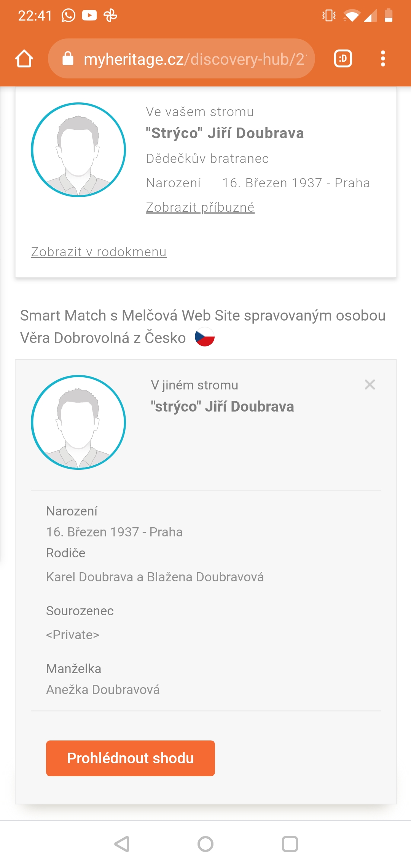The width and height of the screenshot is (411, 868).
Task: Tap the profile avatar in your tree
Action: [x=78, y=150]
